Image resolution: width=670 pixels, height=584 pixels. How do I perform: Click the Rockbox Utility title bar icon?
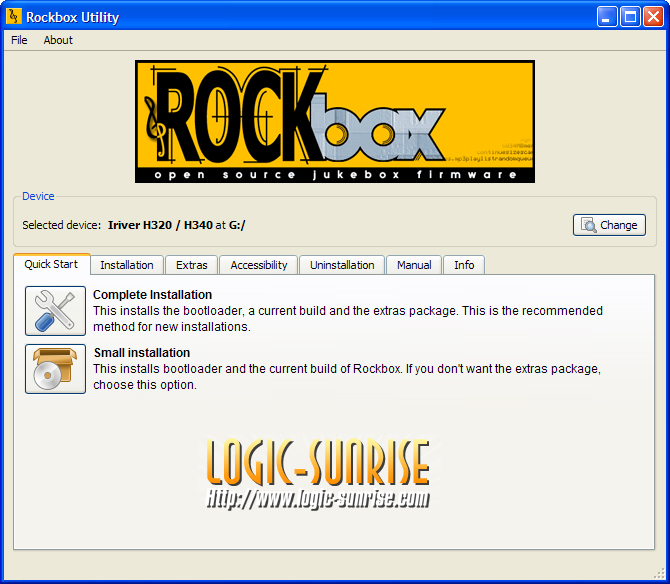point(14,16)
